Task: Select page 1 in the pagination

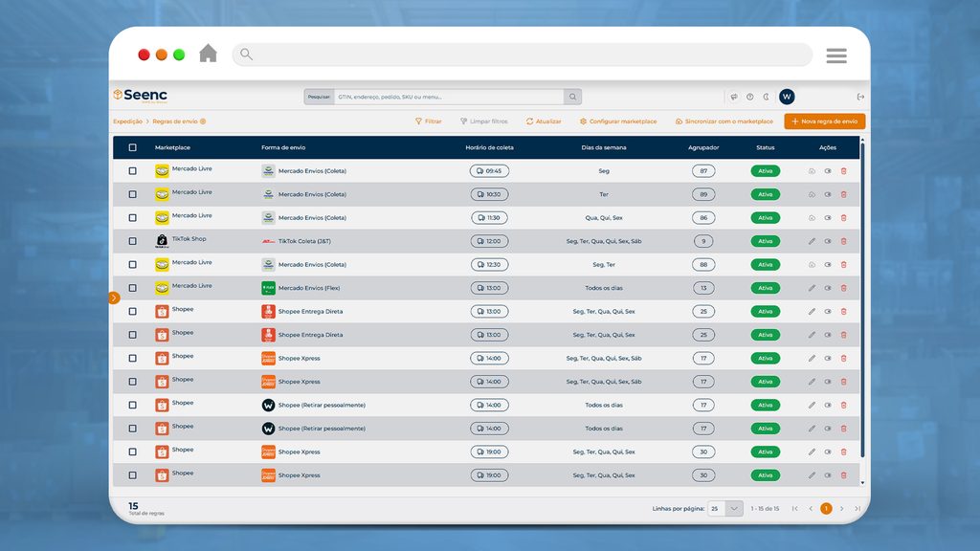Action: [x=826, y=509]
